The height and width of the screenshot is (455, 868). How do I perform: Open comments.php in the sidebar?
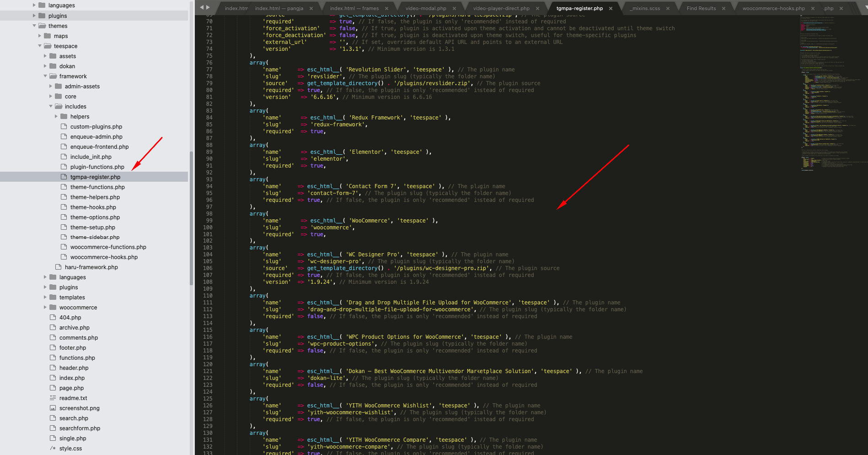79,338
